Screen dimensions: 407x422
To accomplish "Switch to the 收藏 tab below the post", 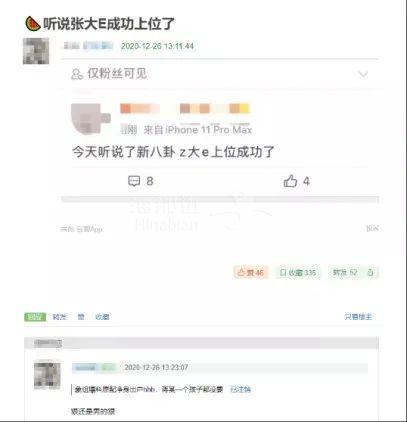I will point(102,317).
